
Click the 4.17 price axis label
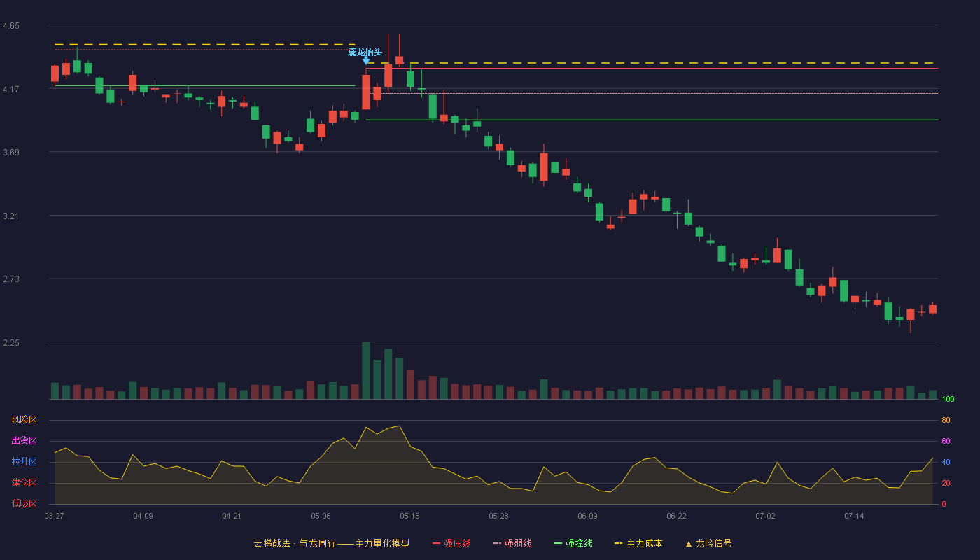11,90
